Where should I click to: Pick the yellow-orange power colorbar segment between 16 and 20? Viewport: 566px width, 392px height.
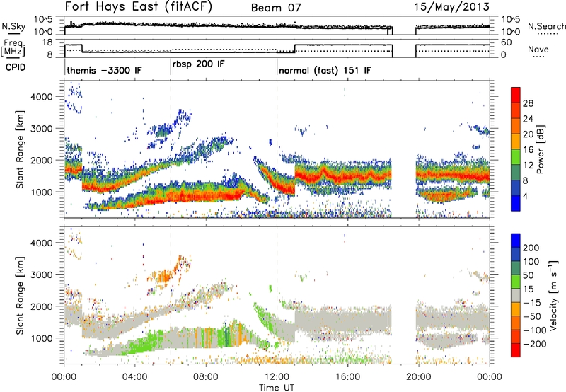click(516, 142)
